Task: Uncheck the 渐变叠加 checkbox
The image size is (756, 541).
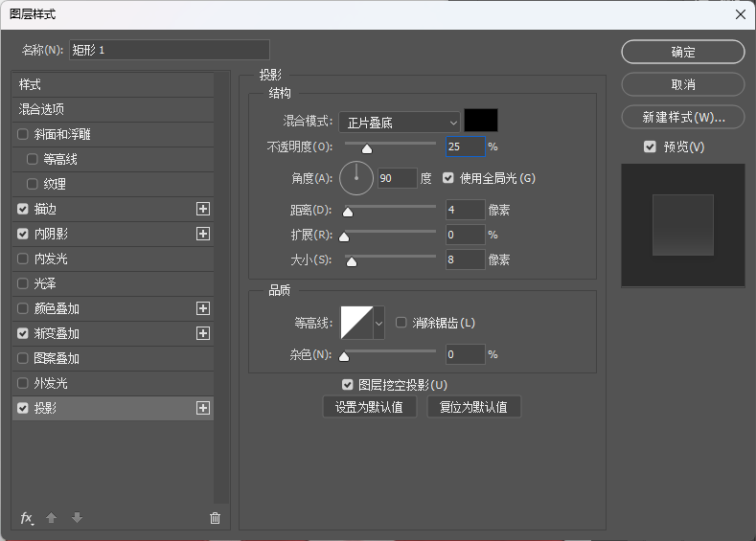Action: [23, 333]
